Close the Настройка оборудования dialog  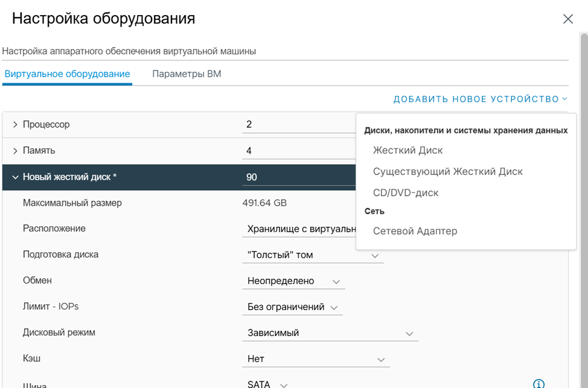pyautogui.click(x=567, y=19)
